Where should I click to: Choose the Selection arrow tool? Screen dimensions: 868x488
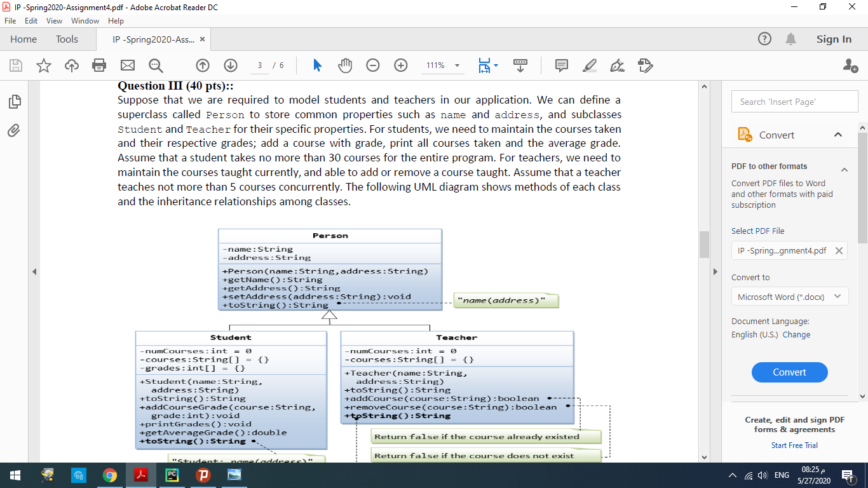pyautogui.click(x=317, y=65)
